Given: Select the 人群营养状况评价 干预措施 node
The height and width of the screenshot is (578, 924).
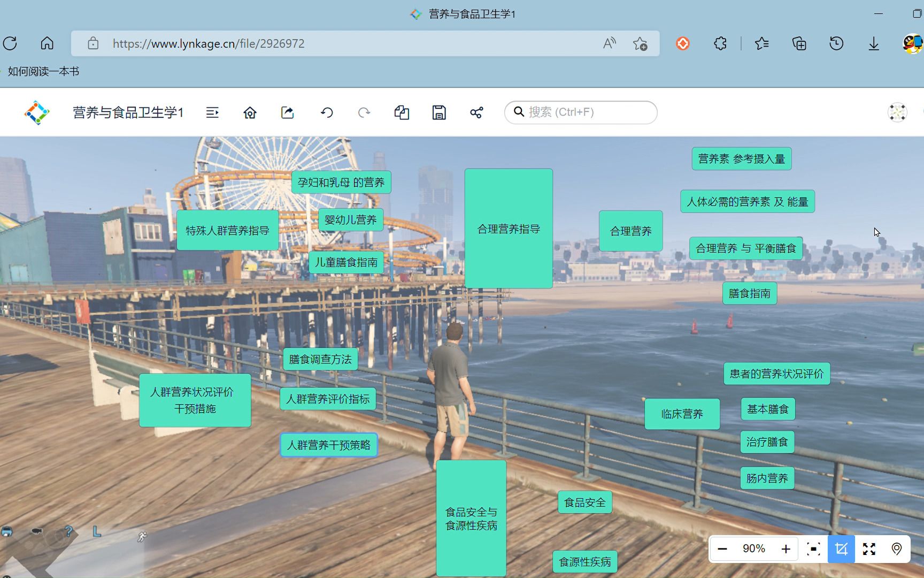Looking at the screenshot, I should (195, 400).
